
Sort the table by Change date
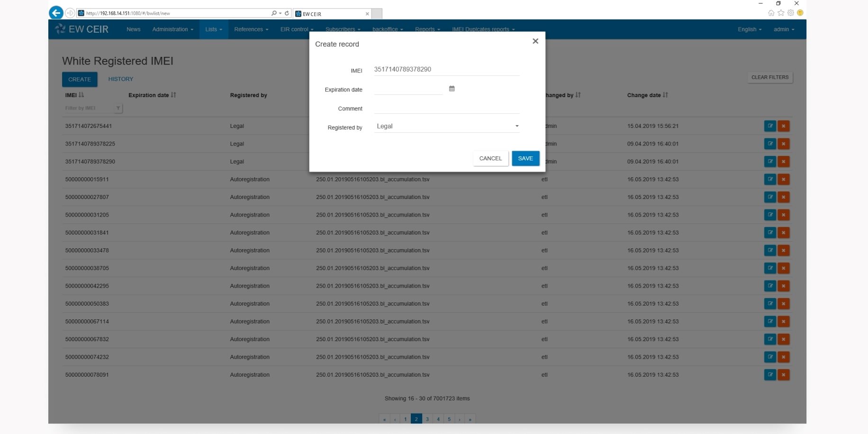[665, 95]
